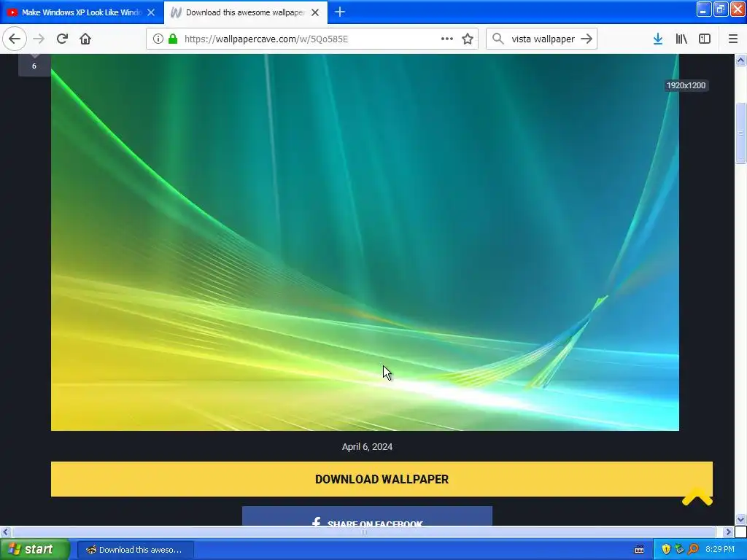Viewport: 747px width, 560px height.
Task: Click the on-screen keyboard taskbar icon
Action: (639, 550)
